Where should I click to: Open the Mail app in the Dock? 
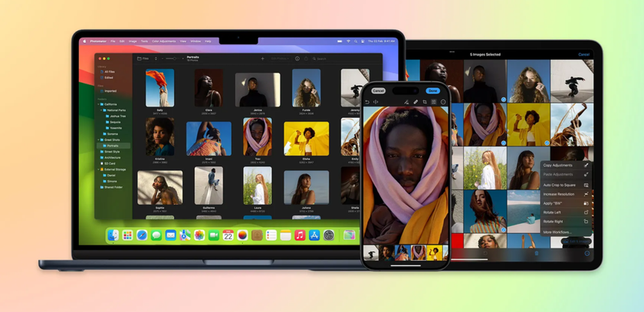pos(170,235)
